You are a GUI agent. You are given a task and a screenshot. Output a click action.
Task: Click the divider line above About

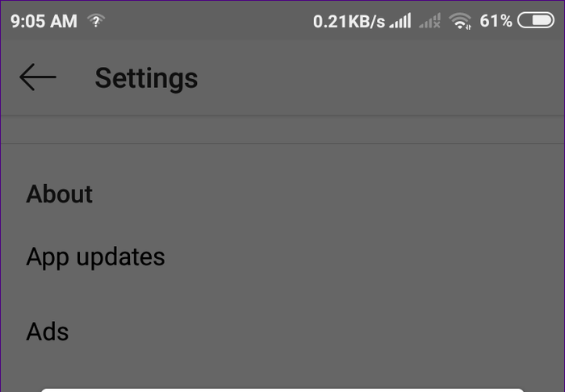tap(282, 144)
